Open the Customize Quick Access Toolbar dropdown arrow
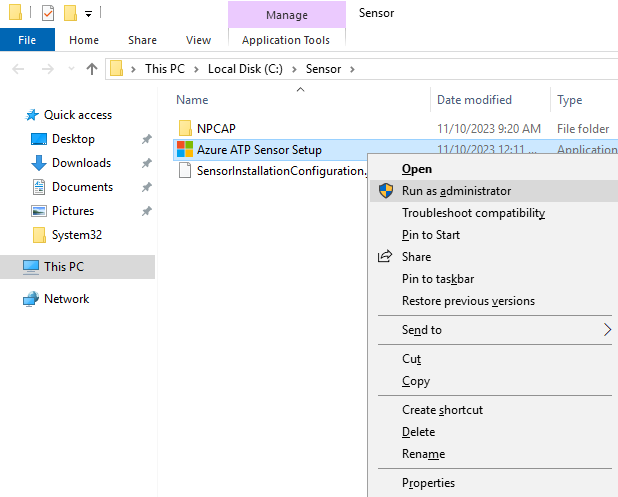618x497 pixels. pos(89,14)
